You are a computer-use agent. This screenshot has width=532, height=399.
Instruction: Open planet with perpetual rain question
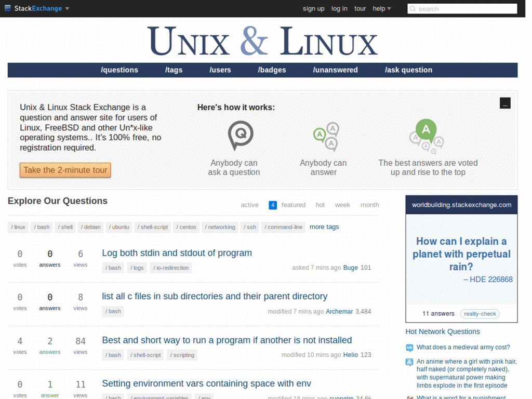[x=461, y=254]
